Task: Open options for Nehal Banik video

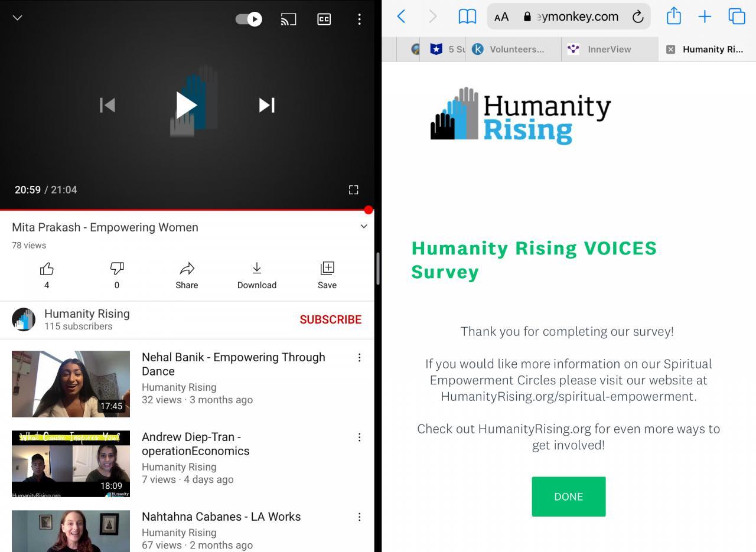Action: 359,357
